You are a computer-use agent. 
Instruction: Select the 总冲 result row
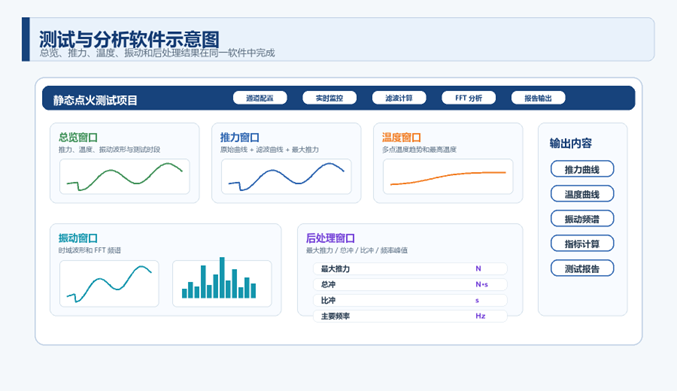(410, 284)
